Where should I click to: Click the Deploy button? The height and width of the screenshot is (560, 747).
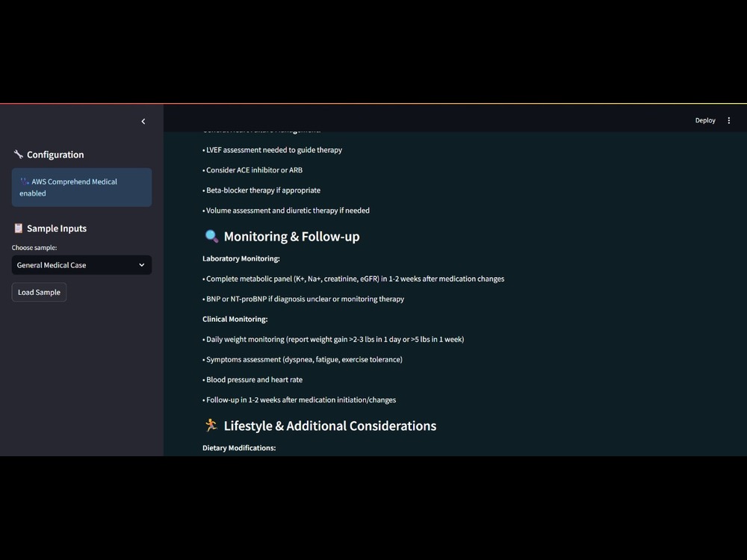pyautogui.click(x=705, y=120)
